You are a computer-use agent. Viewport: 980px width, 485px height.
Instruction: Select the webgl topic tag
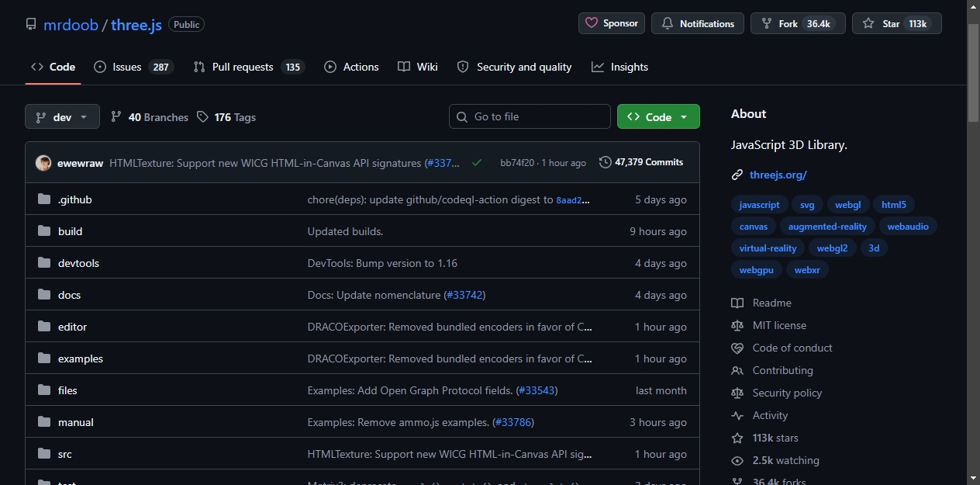tap(848, 205)
